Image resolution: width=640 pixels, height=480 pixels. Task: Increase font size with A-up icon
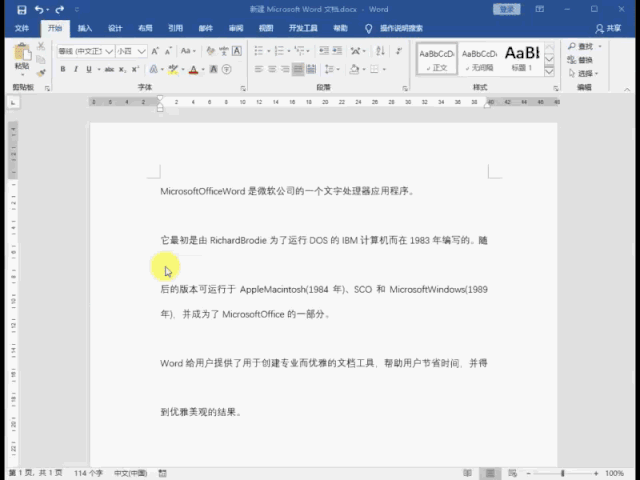(x=155, y=51)
